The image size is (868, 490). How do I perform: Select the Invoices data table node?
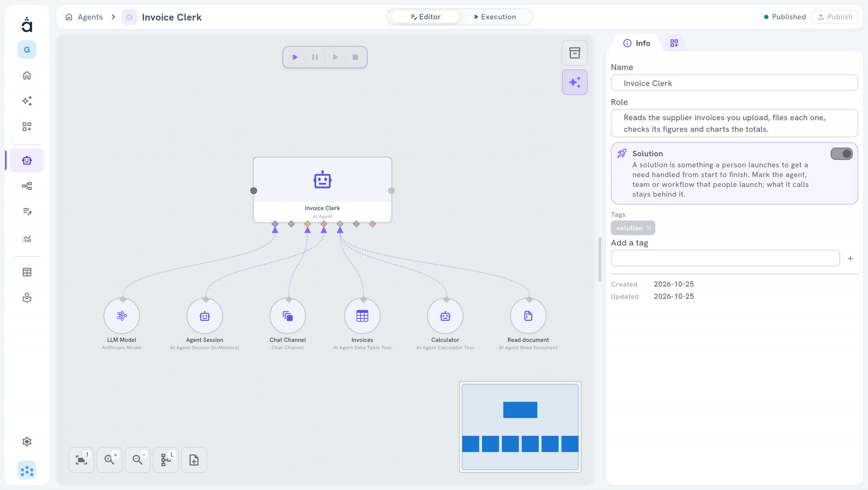click(362, 316)
